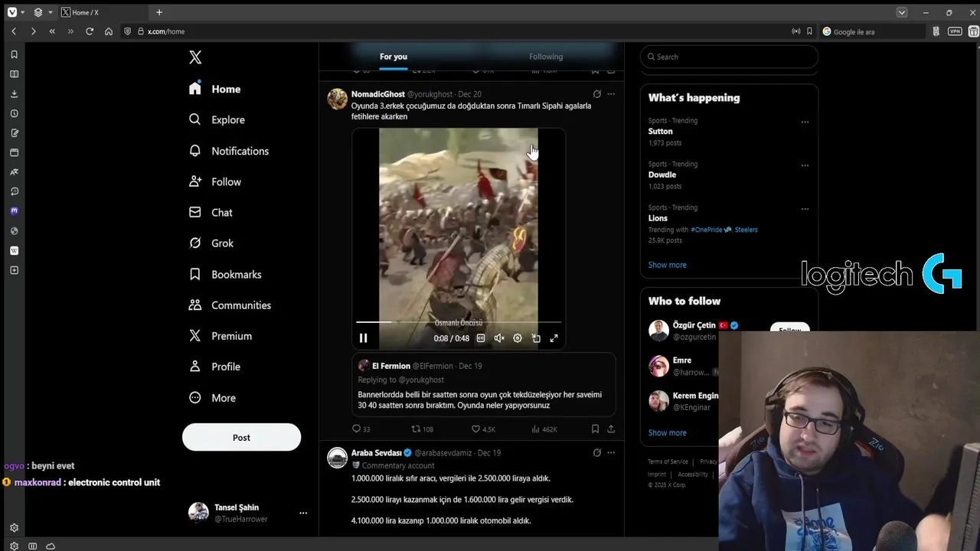Open Grok explain icon on NomadicGhost post
The width and height of the screenshot is (980, 551).
click(597, 94)
